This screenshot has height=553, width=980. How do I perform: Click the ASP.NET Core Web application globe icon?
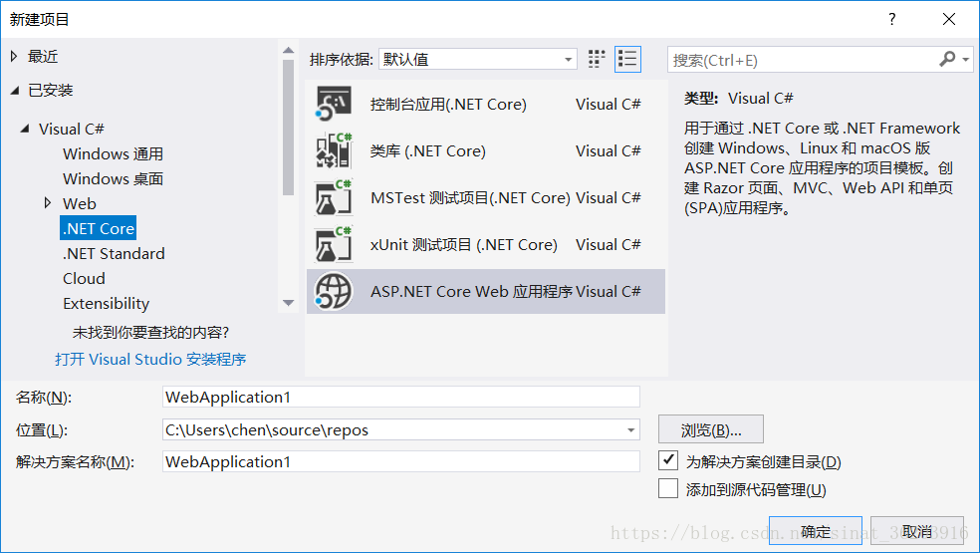(x=334, y=292)
